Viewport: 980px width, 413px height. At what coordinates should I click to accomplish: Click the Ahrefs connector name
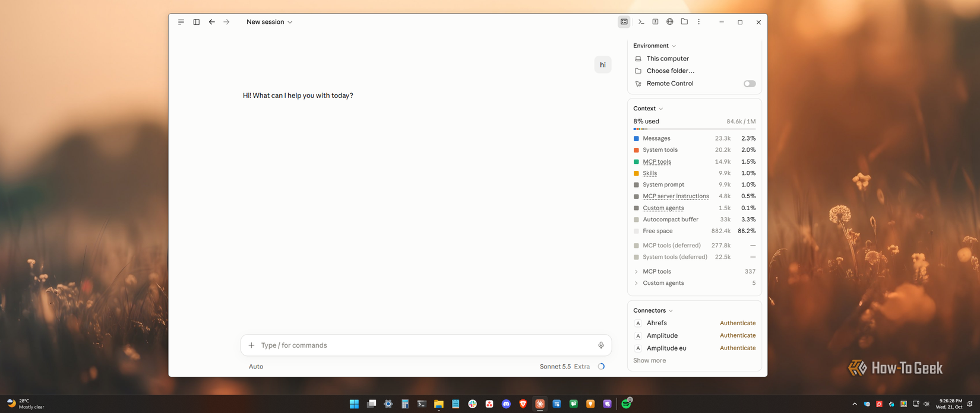[x=656, y=323]
